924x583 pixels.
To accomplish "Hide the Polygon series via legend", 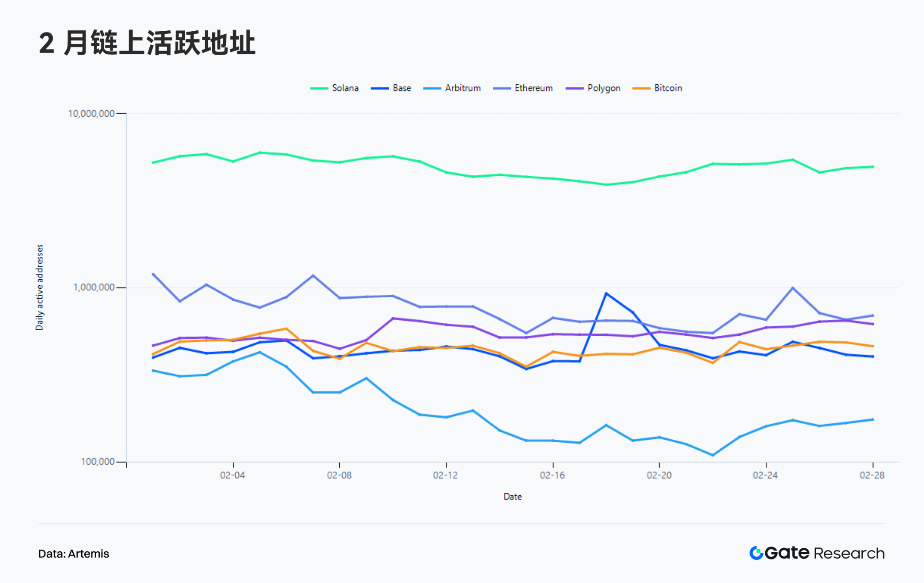I will coord(603,88).
